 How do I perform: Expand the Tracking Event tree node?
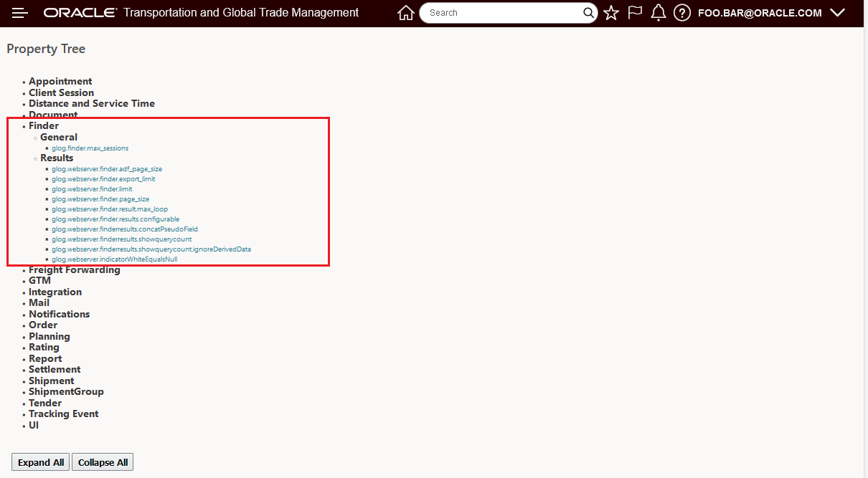coord(64,414)
